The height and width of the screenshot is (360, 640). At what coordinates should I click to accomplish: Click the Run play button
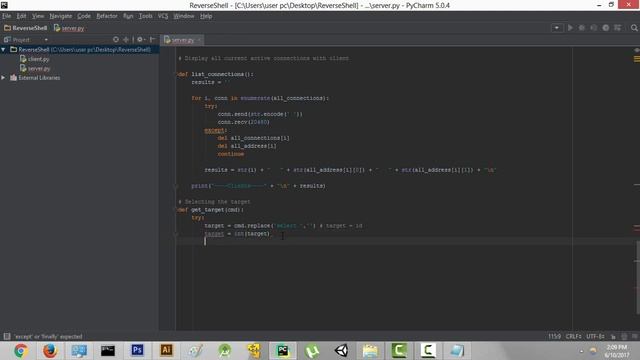pyautogui.click(x=570, y=28)
